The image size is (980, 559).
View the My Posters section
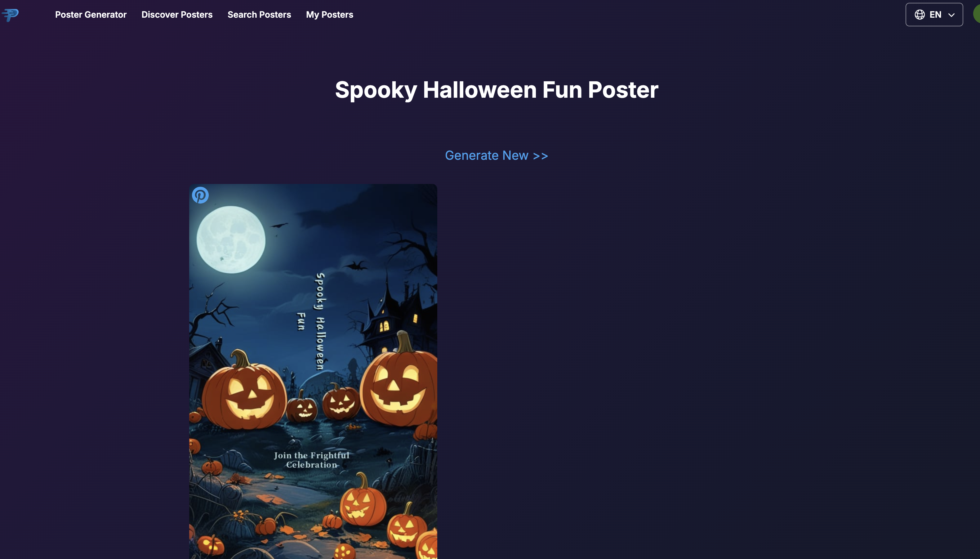[x=329, y=15]
